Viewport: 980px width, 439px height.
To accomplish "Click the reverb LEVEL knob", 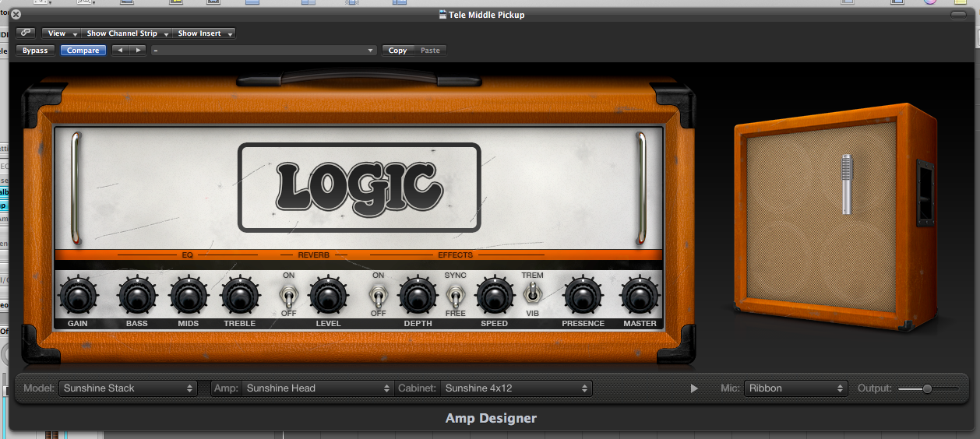I will pyautogui.click(x=328, y=296).
